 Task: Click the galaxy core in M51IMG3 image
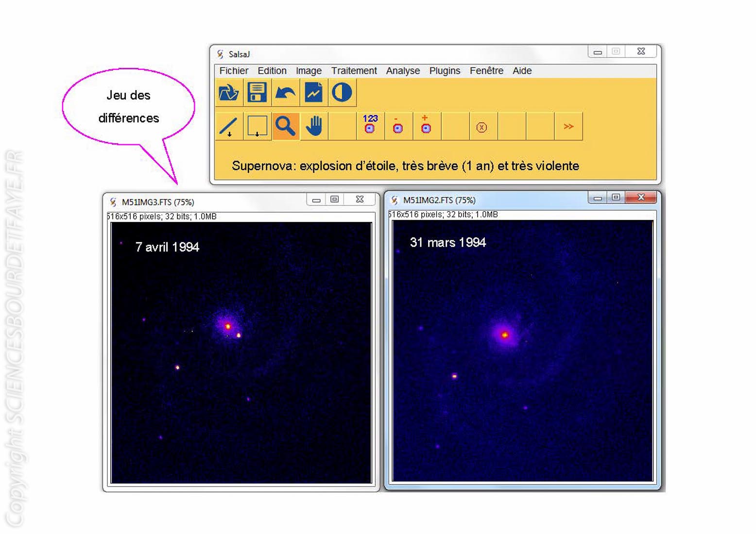(x=227, y=326)
